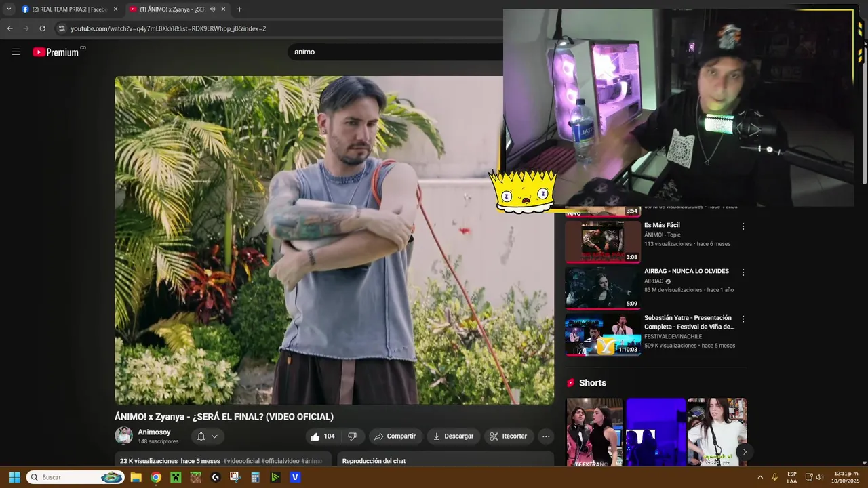Viewport: 868px width, 488px height.
Task: Click the Shorts section logo icon
Action: coord(570,383)
